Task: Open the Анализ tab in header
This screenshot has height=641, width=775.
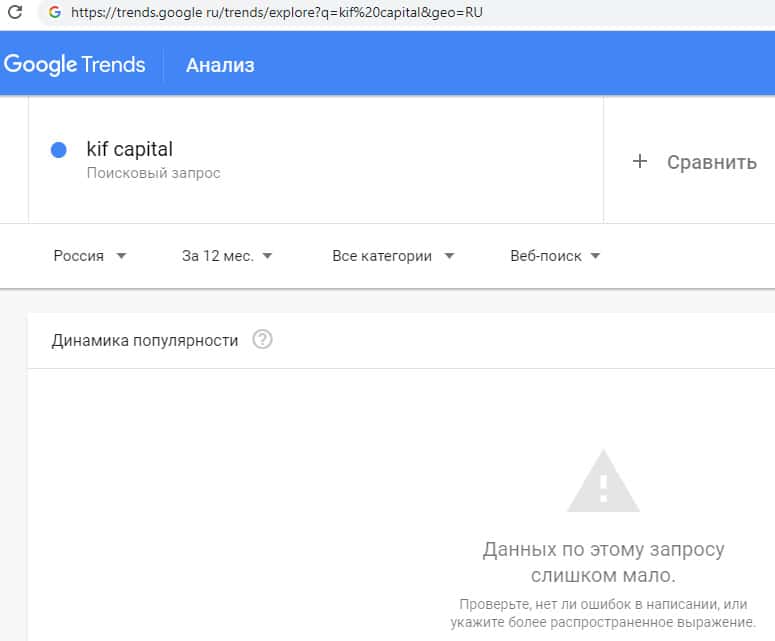Action: point(220,65)
